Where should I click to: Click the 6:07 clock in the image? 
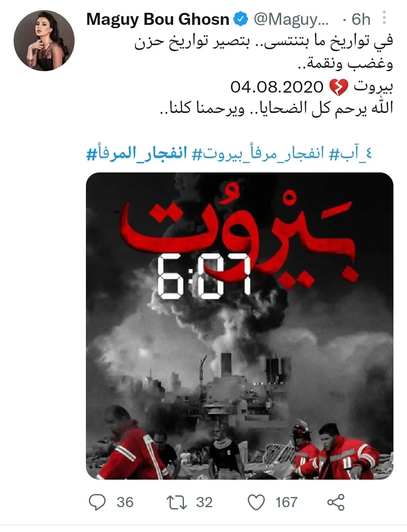204,276
